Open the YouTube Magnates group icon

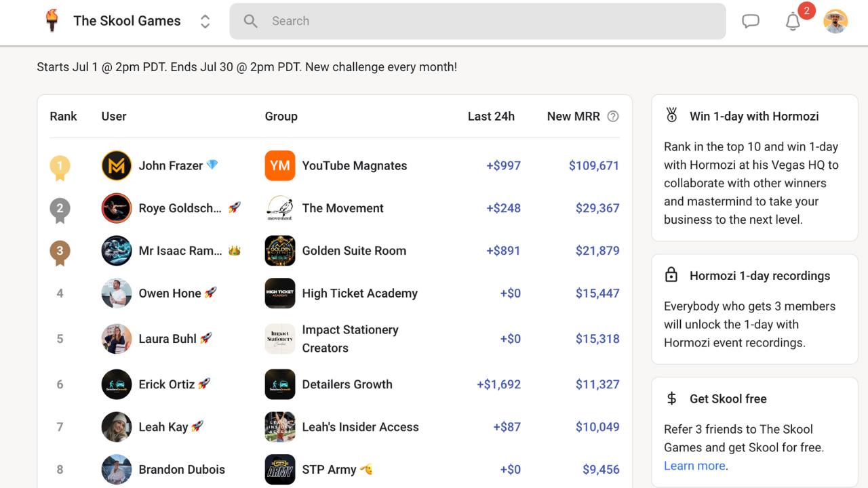(x=280, y=165)
